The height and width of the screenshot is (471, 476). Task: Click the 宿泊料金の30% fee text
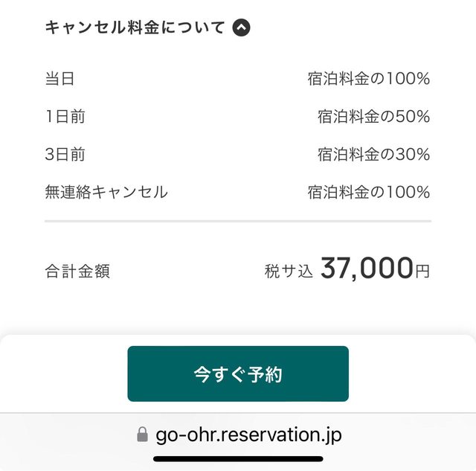pyautogui.click(x=373, y=155)
